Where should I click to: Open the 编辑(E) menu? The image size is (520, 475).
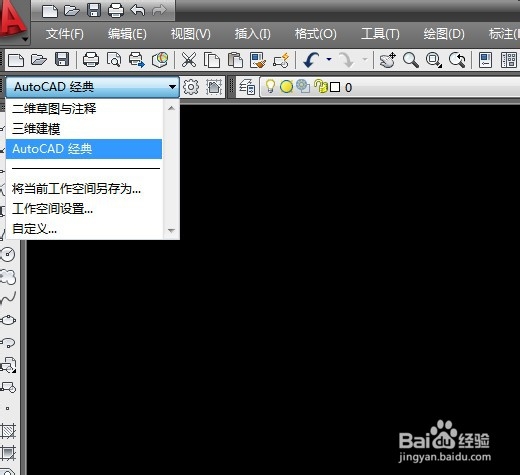pos(127,34)
